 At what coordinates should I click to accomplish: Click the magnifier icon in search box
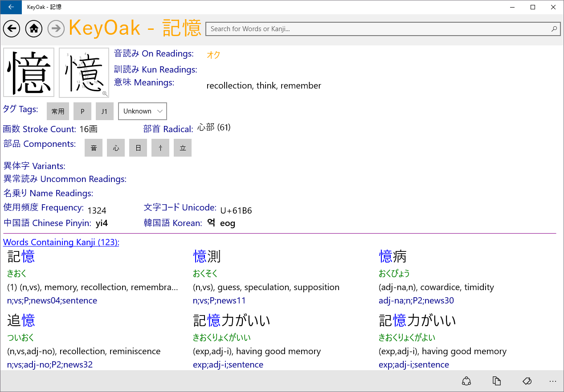(554, 29)
